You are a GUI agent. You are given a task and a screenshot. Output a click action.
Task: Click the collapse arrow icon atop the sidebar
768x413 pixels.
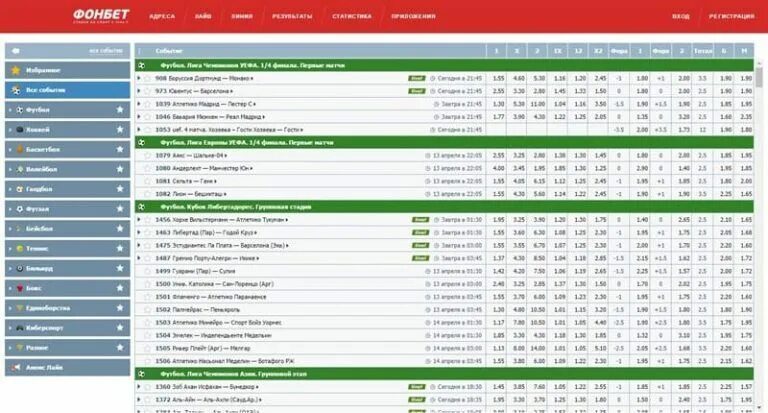click(15, 50)
